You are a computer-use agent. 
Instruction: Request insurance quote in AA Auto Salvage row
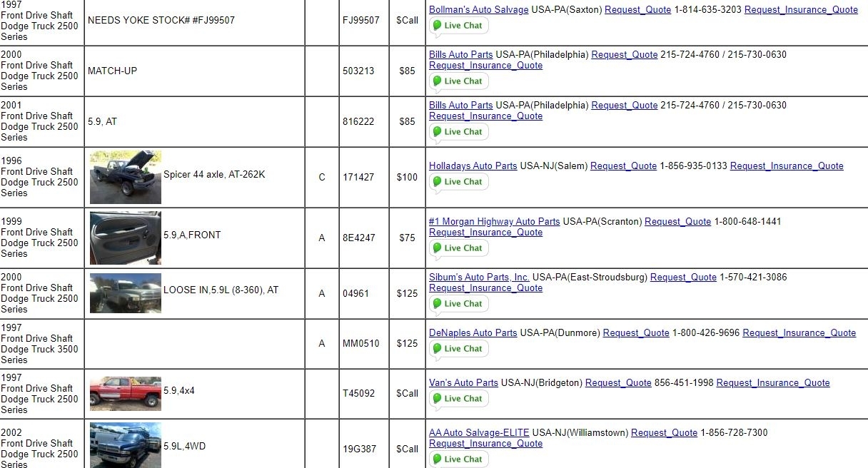click(x=485, y=444)
